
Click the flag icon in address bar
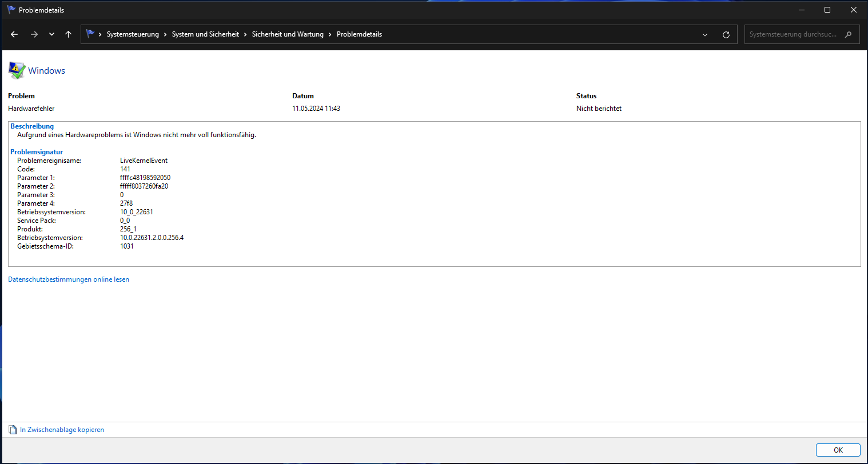pos(90,34)
